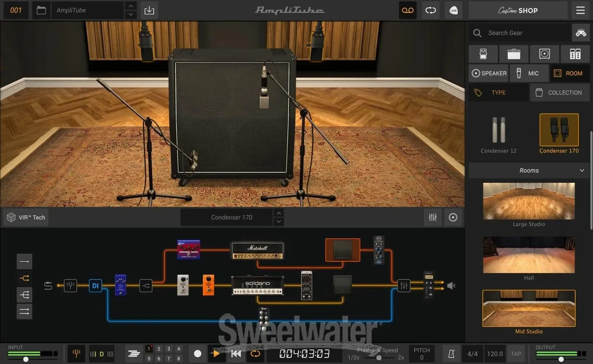
Task: Rewind to the start
Action: pos(236,354)
